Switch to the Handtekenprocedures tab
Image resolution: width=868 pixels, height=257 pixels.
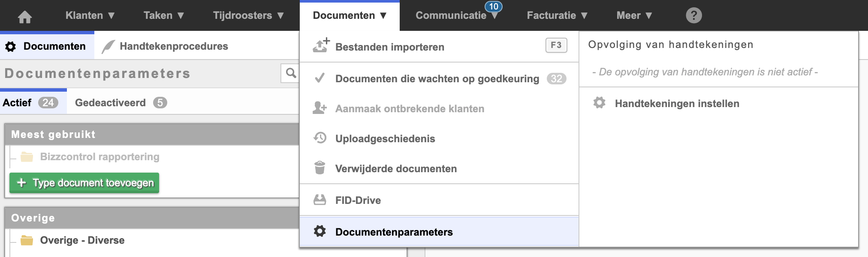173,46
